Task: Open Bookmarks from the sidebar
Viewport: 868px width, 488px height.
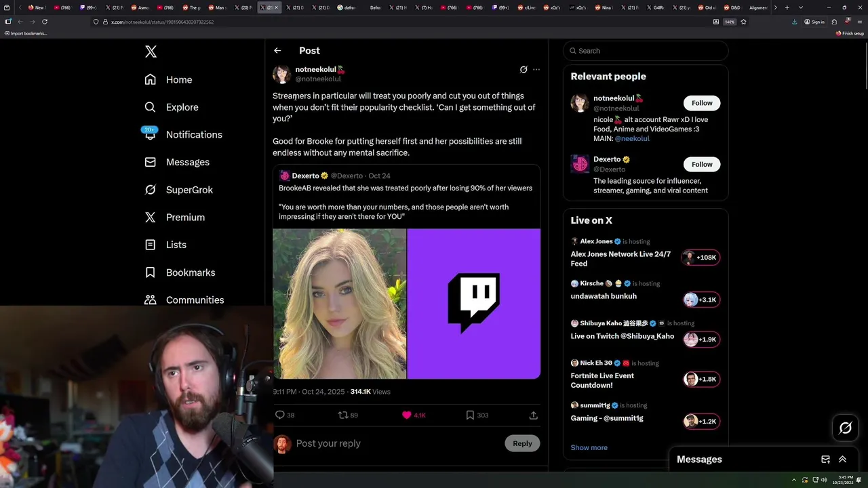Action: 180,272
